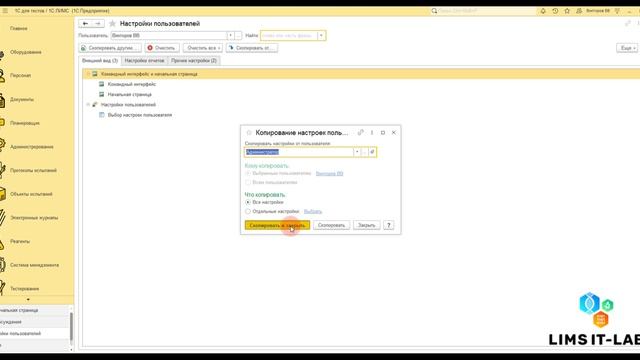Screen dimensions: 640x360
Task: Click the open windows panel scrollbar
Action: pyautogui.click(x=71, y=327)
